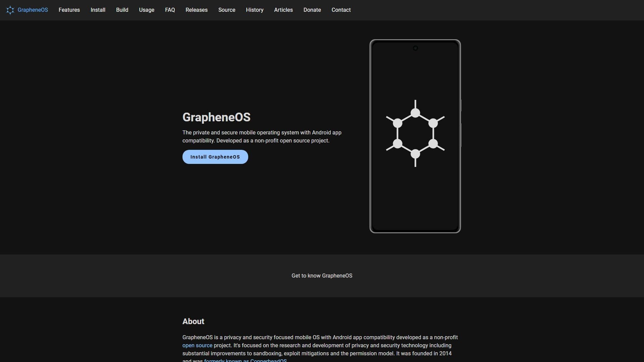Viewport: 644px width, 362px height.
Task: Go to the Donate page
Action: (x=312, y=10)
